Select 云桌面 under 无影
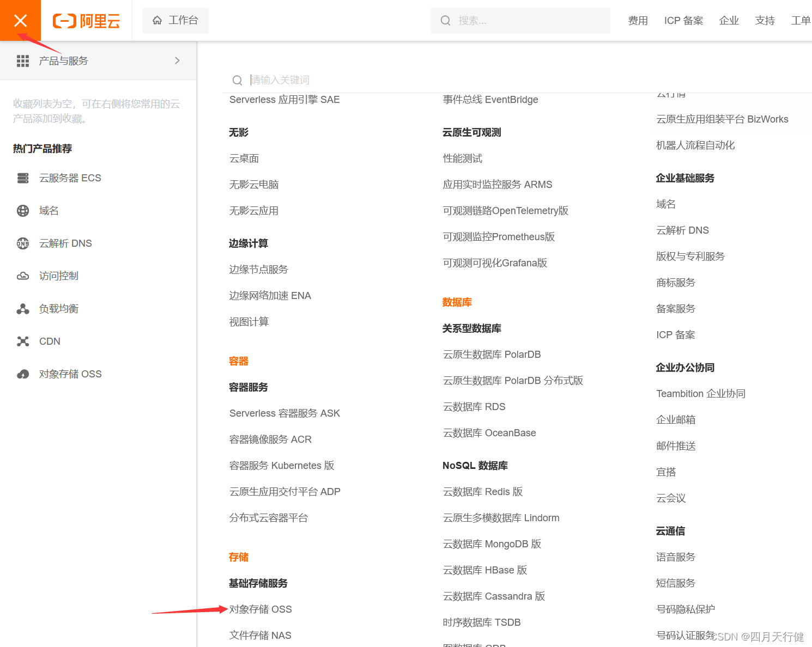The image size is (812, 647). coord(244,158)
